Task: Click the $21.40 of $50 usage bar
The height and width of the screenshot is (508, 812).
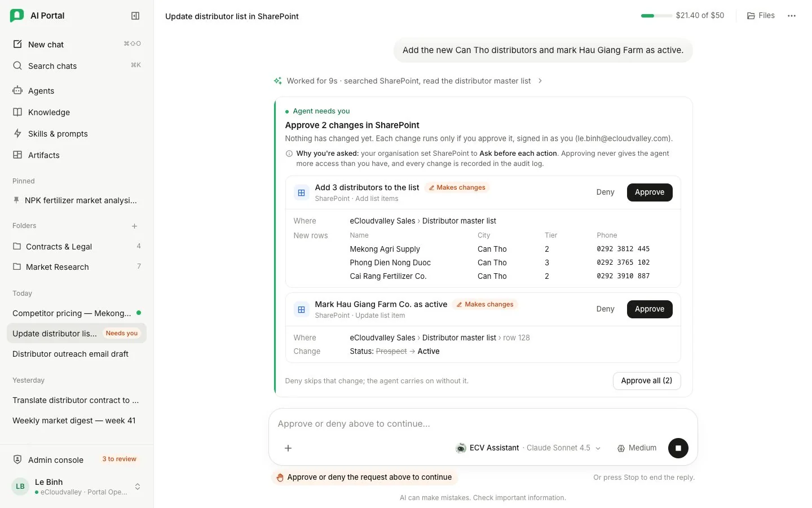Action: 682,15
